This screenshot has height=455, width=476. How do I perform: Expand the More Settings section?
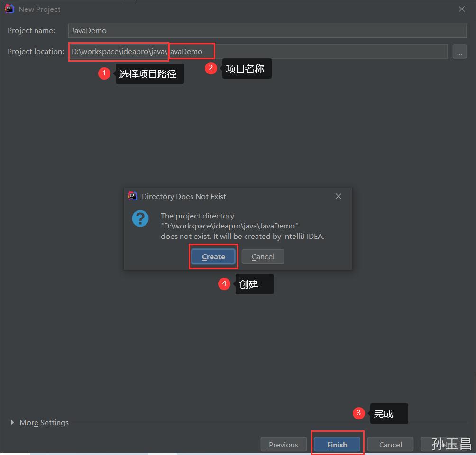pyautogui.click(x=44, y=422)
